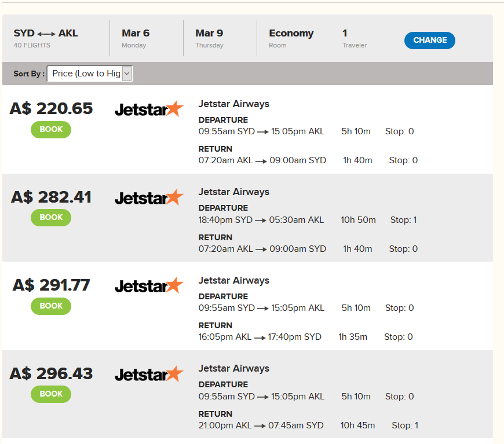Click the A$ 220.65 price text
This screenshot has height=444, width=504.
coord(51,108)
